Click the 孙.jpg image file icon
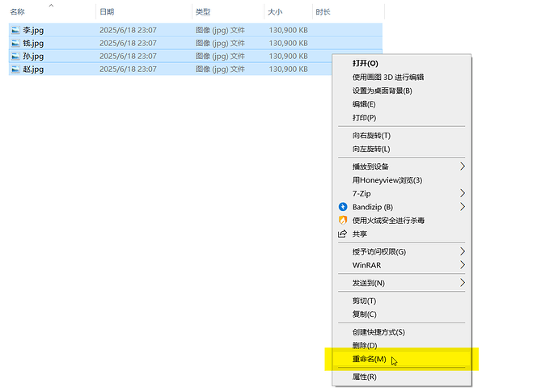 point(16,57)
